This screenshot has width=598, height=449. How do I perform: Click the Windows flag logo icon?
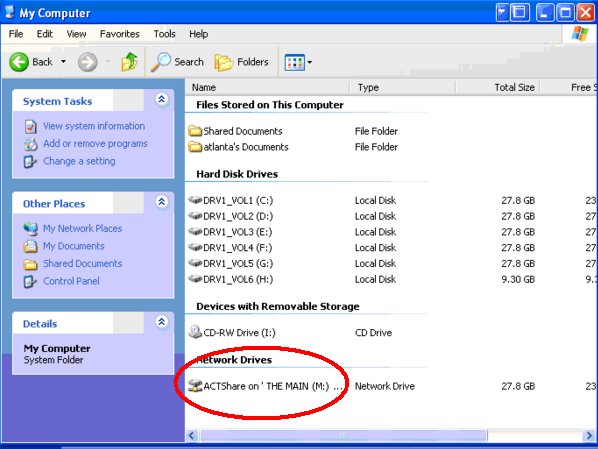pyautogui.click(x=579, y=34)
